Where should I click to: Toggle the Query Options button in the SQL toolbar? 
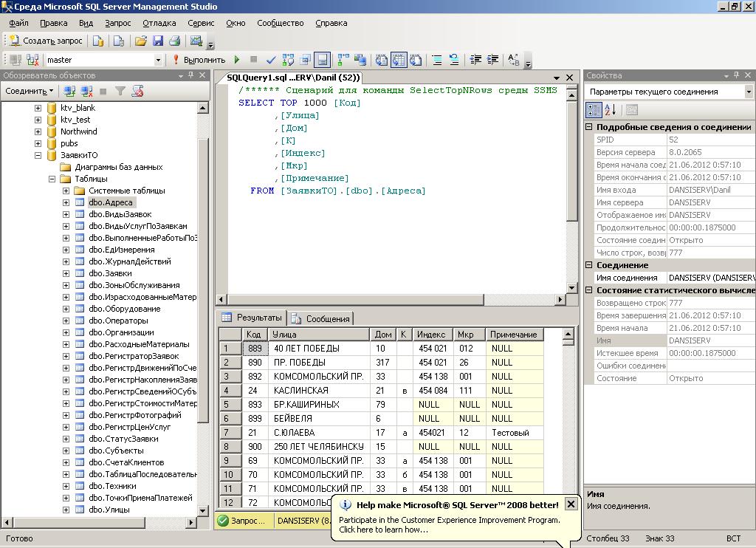pyautogui.click(x=305, y=60)
